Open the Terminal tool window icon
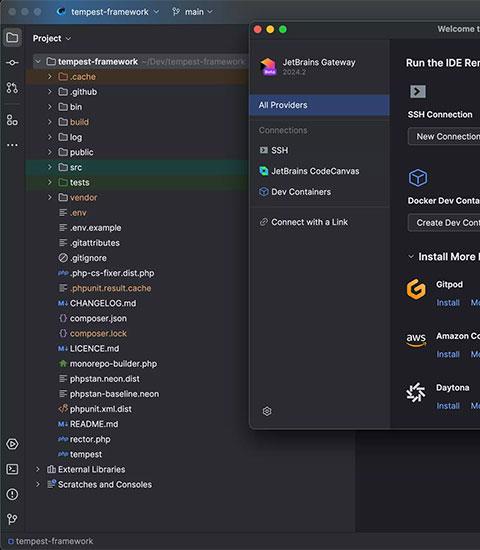 tap(12, 469)
